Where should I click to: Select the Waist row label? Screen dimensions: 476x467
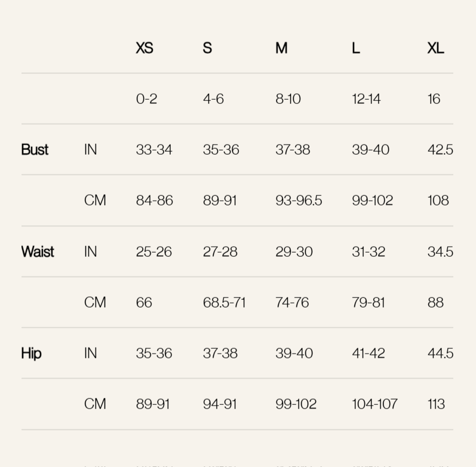click(x=38, y=251)
